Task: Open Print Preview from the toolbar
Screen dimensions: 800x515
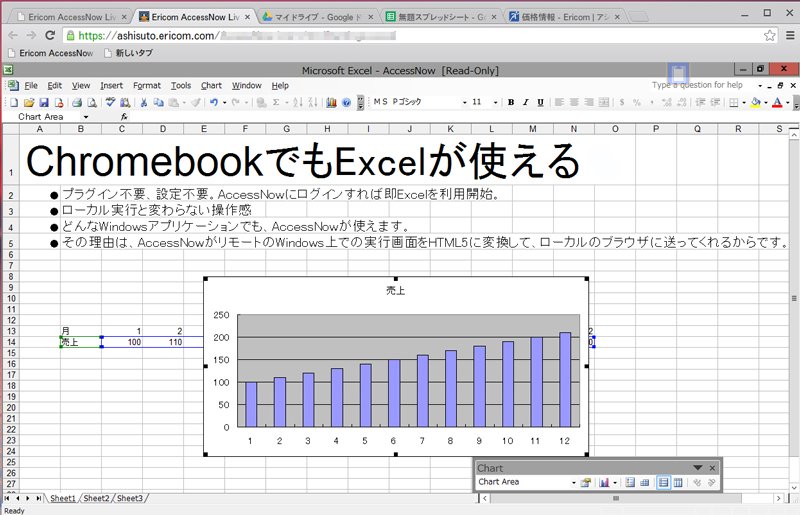Action: pos(92,103)
